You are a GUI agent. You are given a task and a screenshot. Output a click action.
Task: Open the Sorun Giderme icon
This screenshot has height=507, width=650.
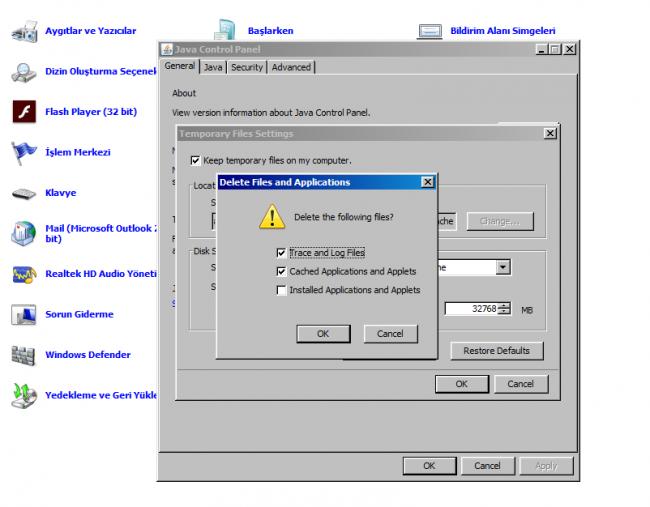[24, 315]
